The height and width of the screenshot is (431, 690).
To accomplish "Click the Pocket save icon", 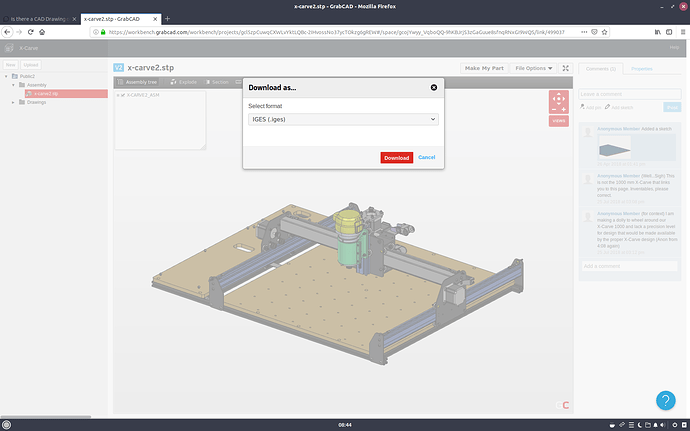I will click(x=594, y=32).
